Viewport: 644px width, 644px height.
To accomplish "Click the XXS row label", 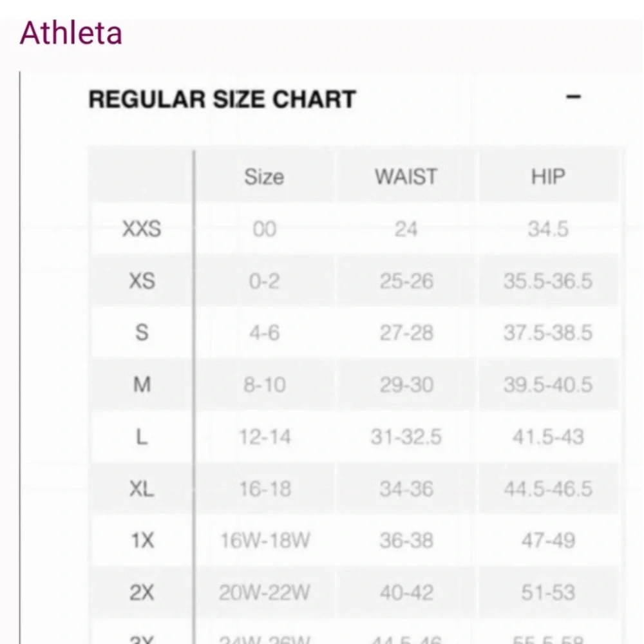I will click(x=142, y=229).
